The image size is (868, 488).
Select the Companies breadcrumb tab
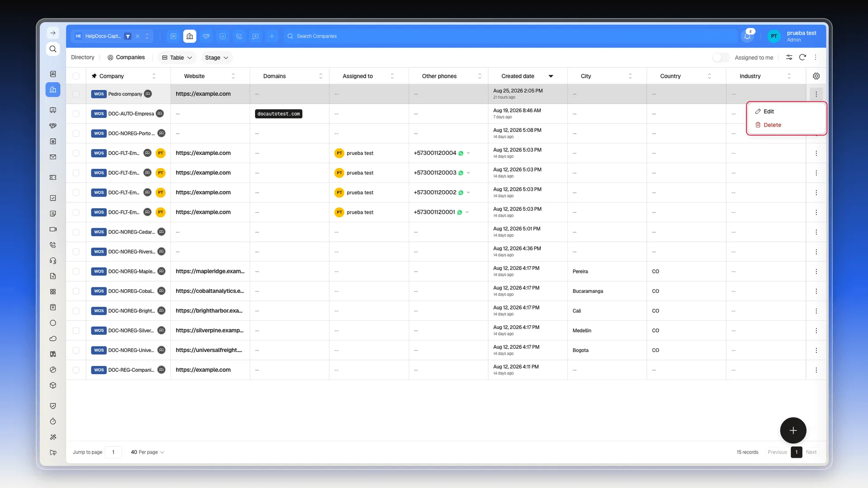click(x=126, y=57)
